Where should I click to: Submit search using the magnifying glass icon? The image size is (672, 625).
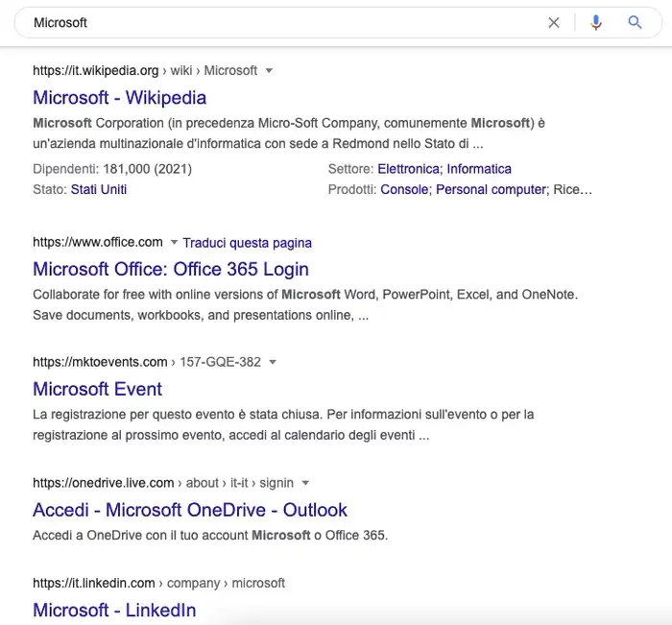point(635,22)
